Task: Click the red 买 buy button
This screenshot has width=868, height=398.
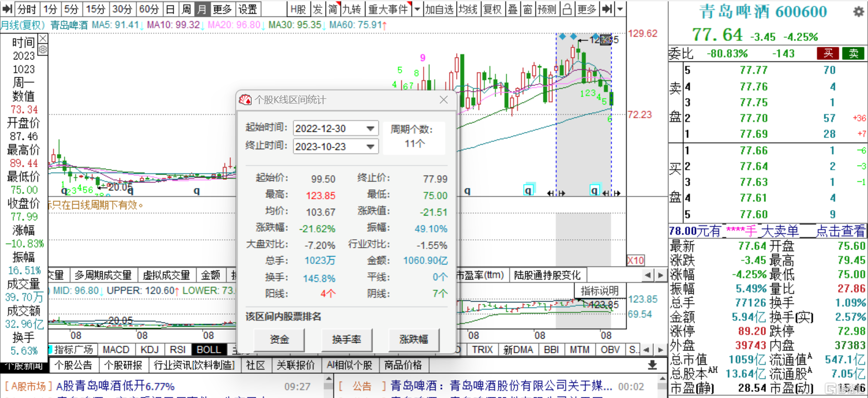Action: coord(828,53)
